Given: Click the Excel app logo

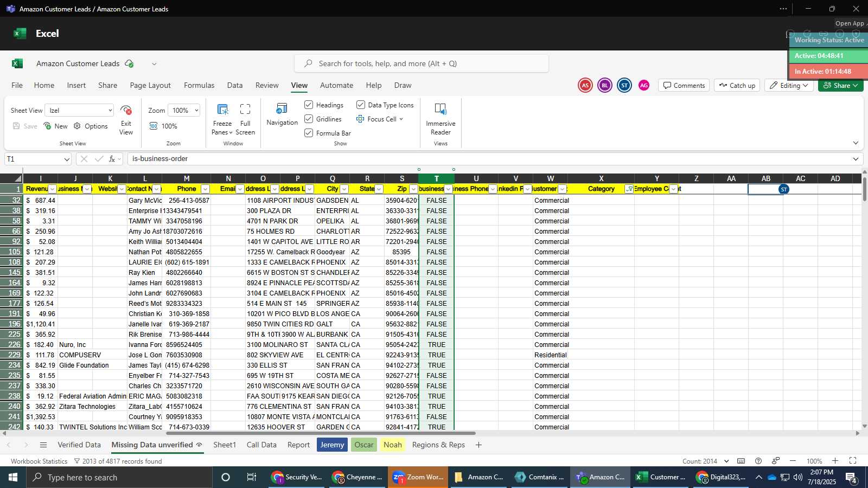Looking at the screenshot, I should 20,33.
